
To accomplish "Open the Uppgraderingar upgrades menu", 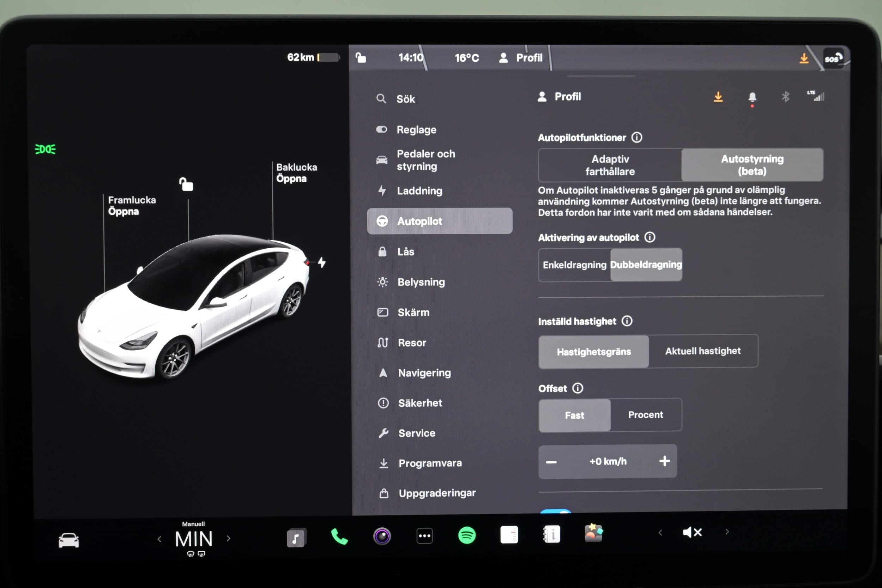I will [427, 493].
